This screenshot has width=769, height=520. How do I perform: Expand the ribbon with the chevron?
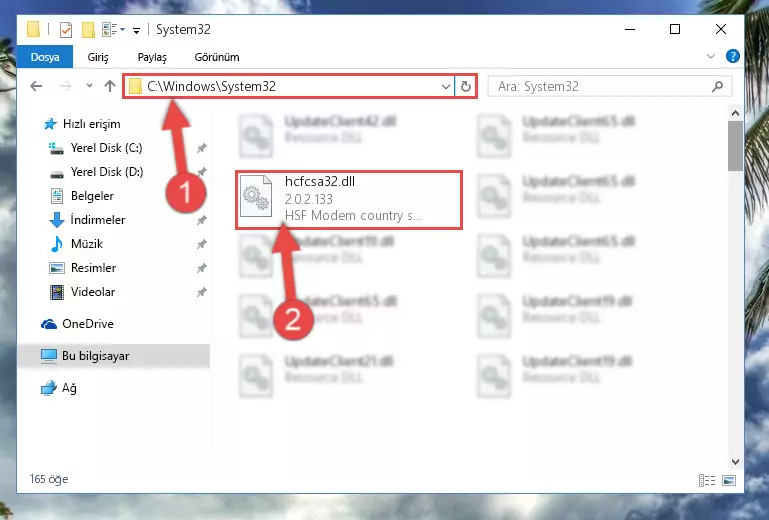(711, 56)
